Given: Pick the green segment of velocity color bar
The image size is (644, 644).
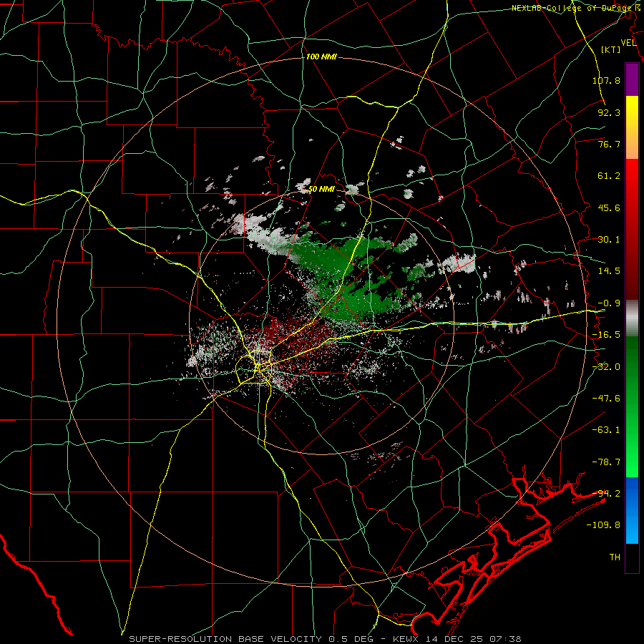Looking at the screenshot, I should (x=632, y=406).
